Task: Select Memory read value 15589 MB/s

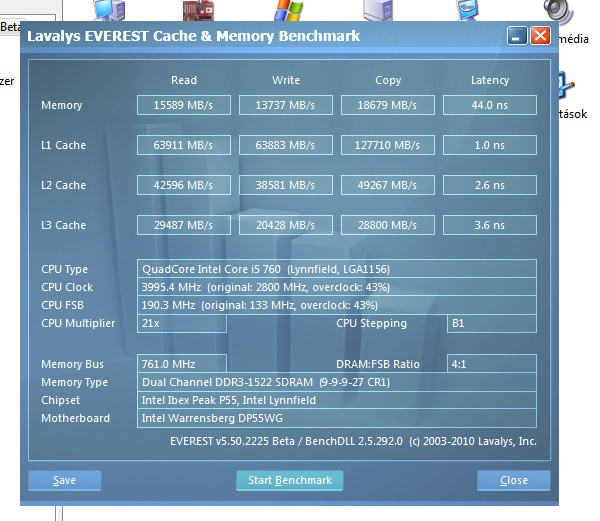Action: (x=184, y=105)
